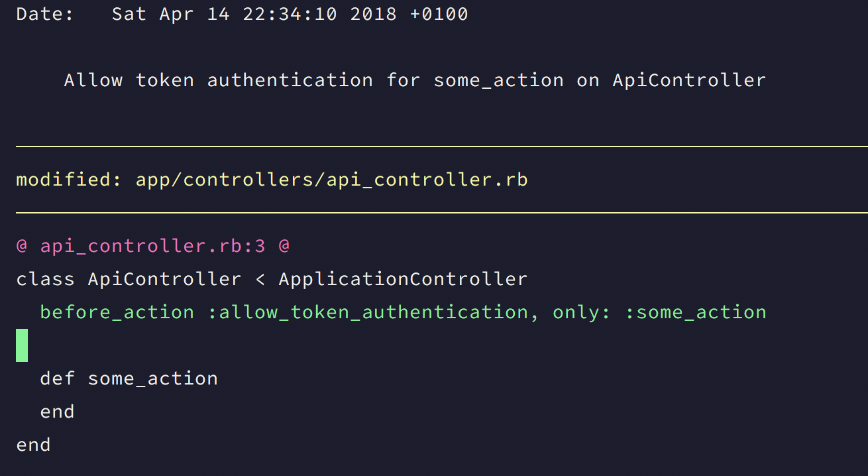This screenshot has width=868, height=476.
Task: Click "ApiController" in the commit message
Action: [x=689, y=80]
